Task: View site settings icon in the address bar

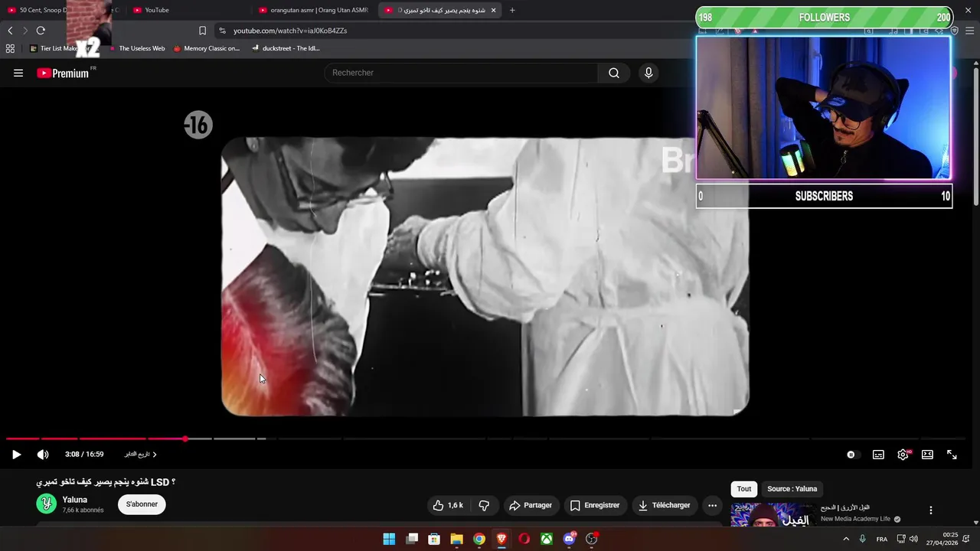Action: tap(222, 31)
